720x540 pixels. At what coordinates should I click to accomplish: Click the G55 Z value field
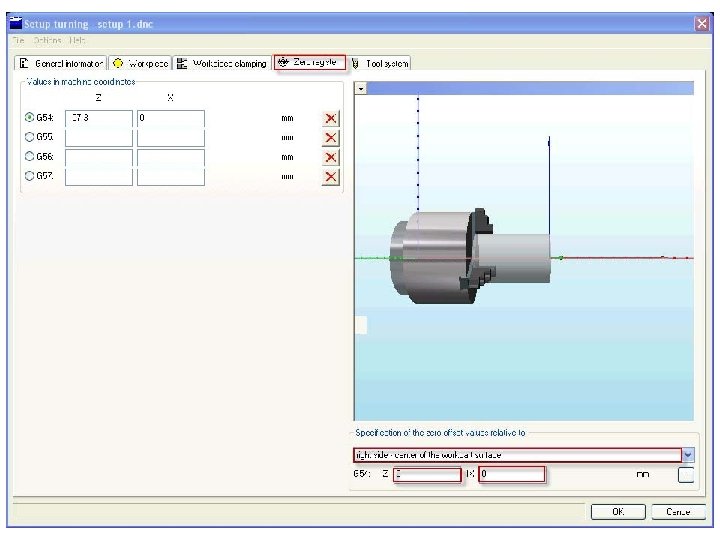click(x=99, y=138)
